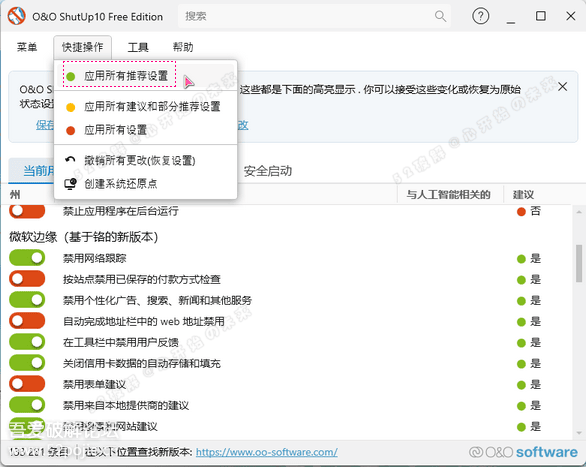586x467 pixels.
Task: Click the vertical scrollbar thumb in the settings list
Action: [579, 263]
